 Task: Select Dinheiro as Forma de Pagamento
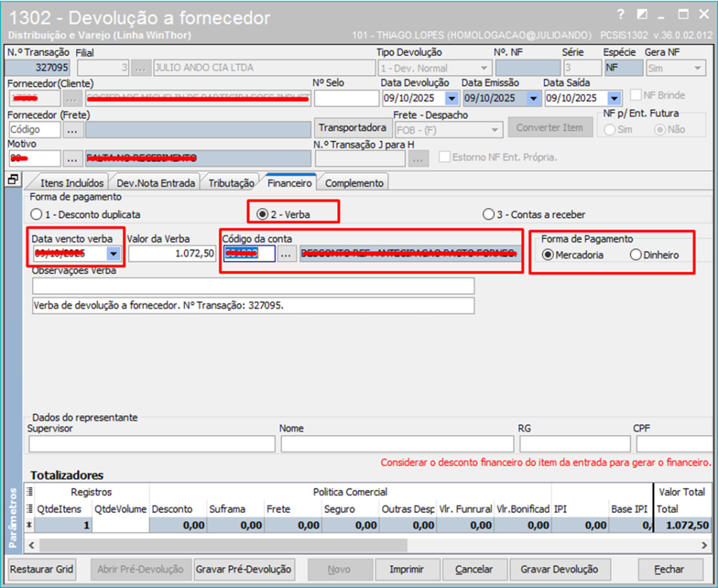[636, 255]
